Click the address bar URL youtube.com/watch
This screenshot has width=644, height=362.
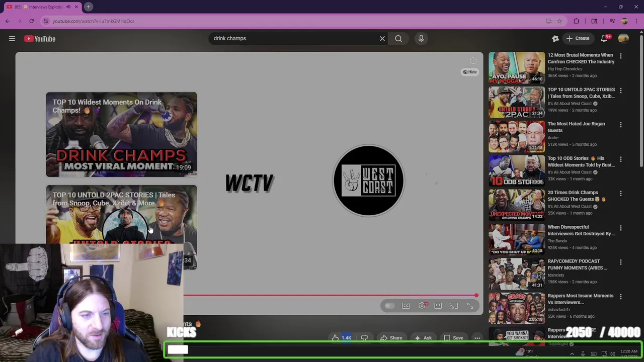point(94,21)
